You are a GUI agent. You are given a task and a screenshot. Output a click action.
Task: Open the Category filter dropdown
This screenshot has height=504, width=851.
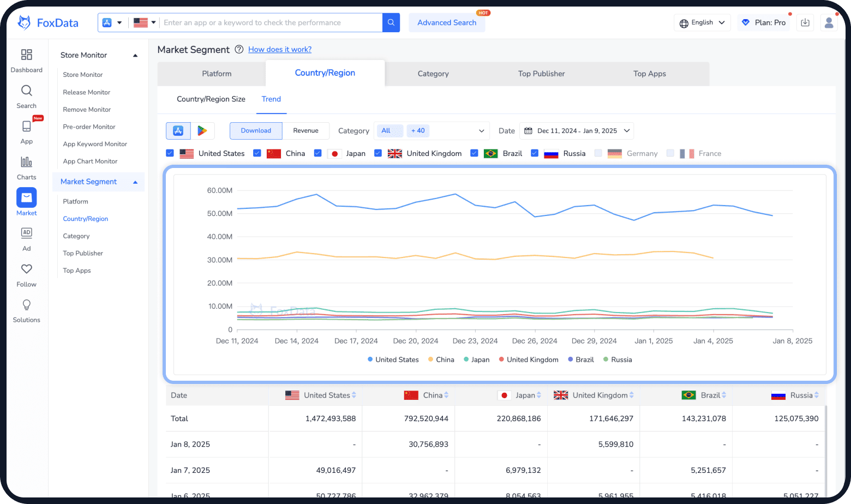tap(432, 131)
